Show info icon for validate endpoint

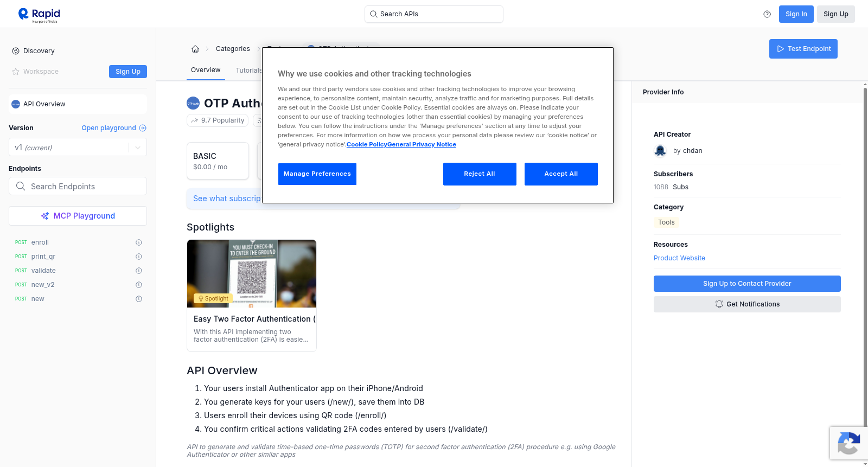pyautogui.click(x=139, y=271)
